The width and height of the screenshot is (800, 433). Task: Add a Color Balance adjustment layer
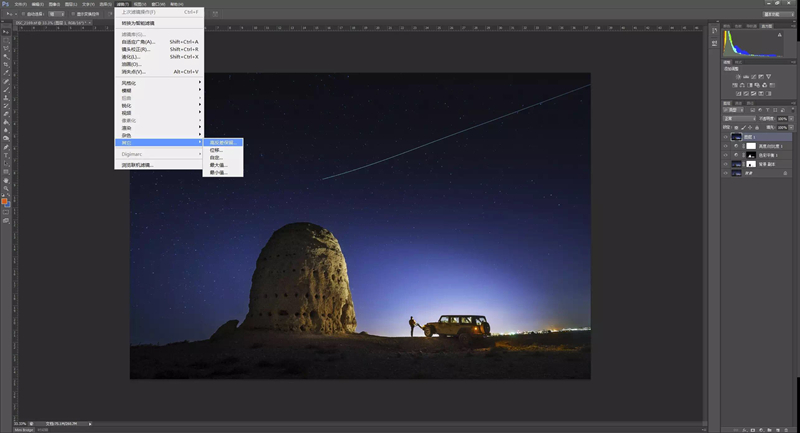[742, 85]
